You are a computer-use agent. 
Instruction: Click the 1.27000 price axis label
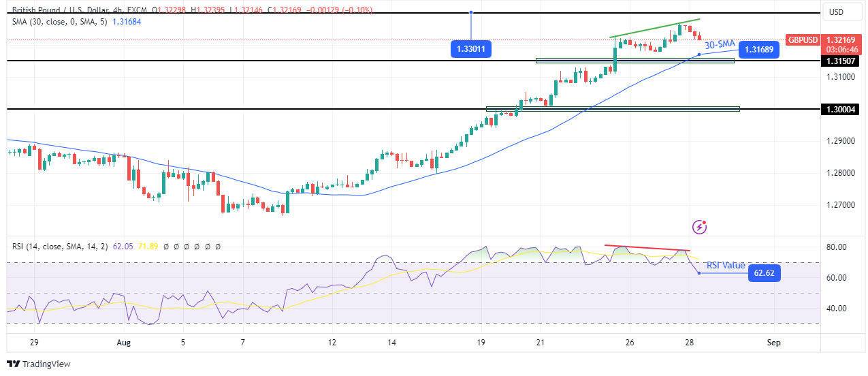click(841, 205)
